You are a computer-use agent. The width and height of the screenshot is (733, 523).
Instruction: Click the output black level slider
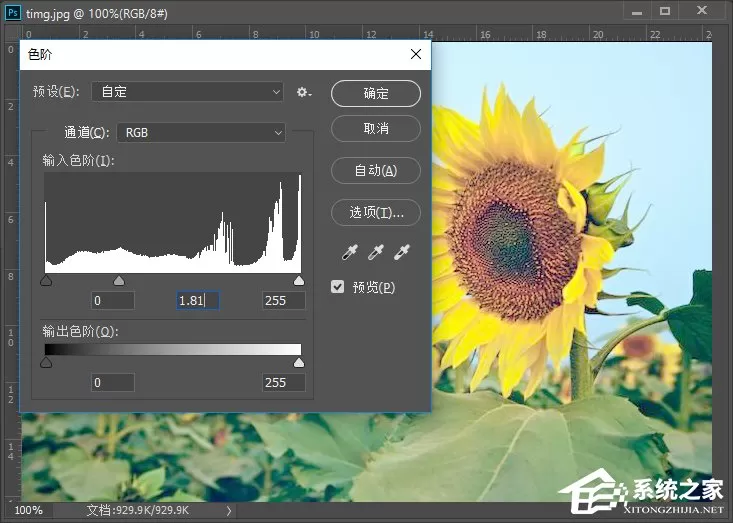(x=46, y=363)
